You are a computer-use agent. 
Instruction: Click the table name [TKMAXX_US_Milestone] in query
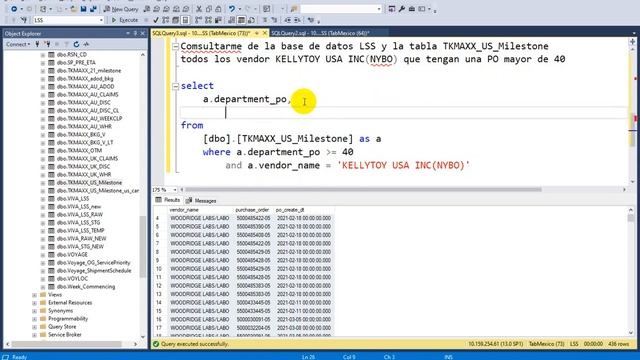coord(295,139)
